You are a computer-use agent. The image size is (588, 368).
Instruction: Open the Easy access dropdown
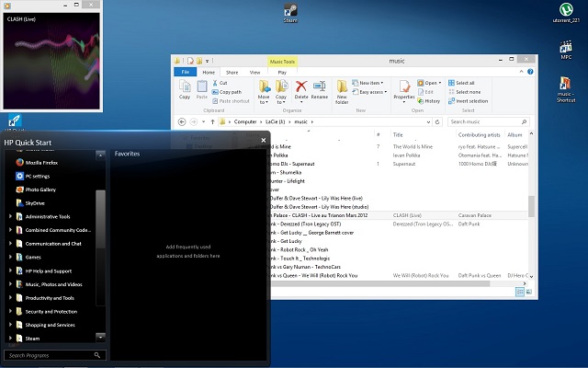pyautogui.click(x=369, y=92)
